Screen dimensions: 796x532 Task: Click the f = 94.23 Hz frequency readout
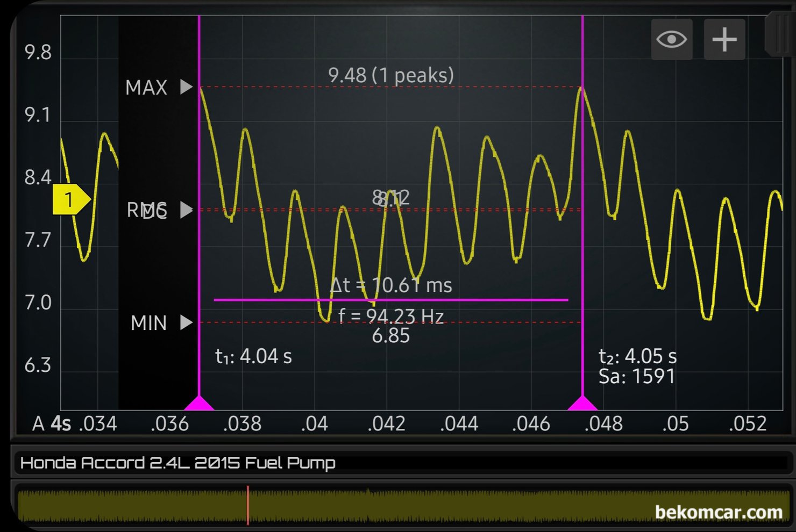click(391, 316)
